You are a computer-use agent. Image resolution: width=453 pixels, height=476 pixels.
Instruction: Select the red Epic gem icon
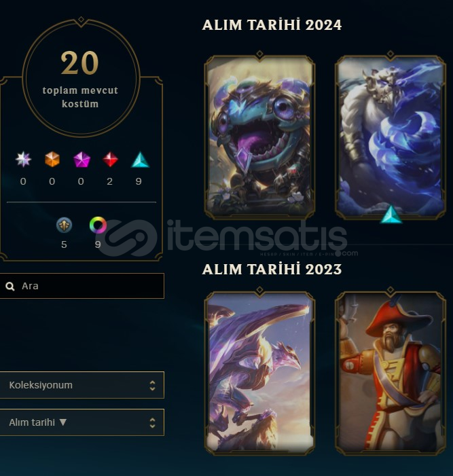click(110, 160)
